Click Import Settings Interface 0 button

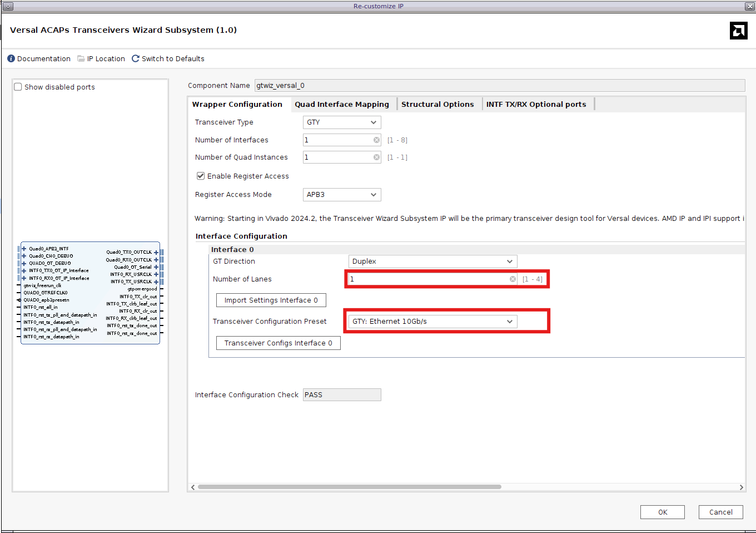click(x=271, y=300)
